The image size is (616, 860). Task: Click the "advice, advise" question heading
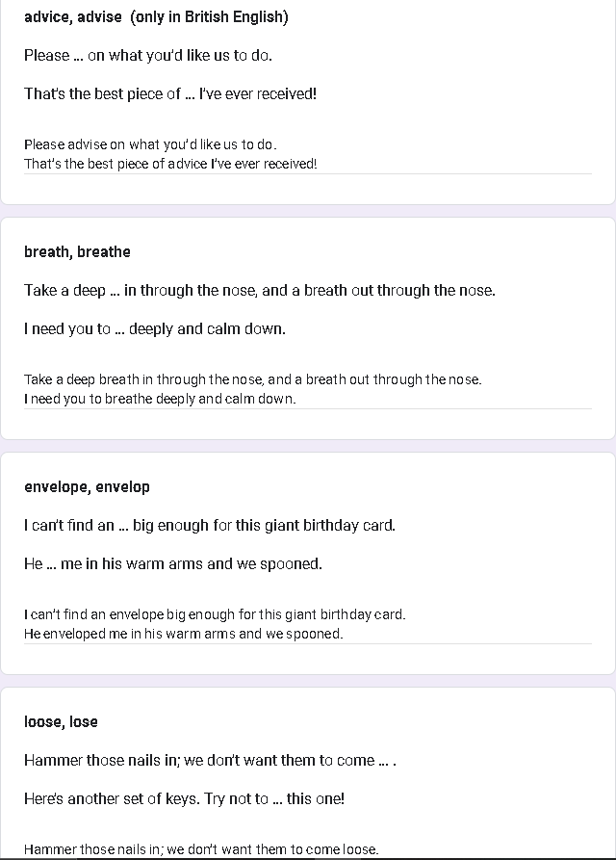(73, 17)
